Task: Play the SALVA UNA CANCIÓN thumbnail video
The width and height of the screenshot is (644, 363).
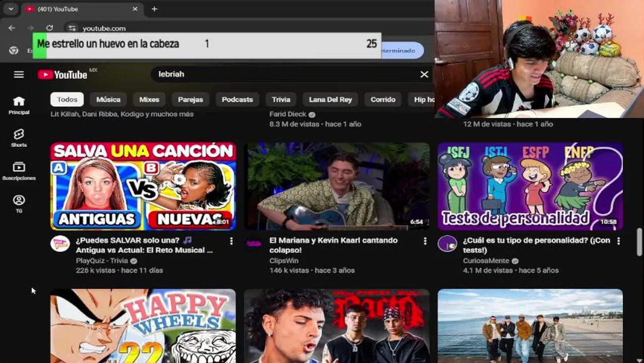Action: 143,186
